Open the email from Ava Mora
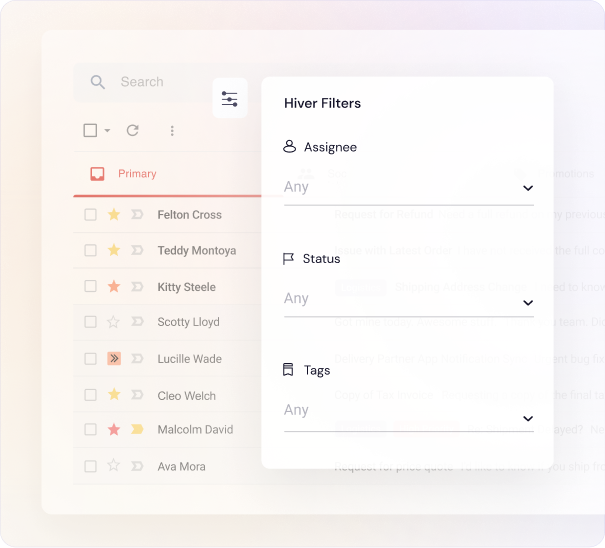Screen dimensions: 605x548 click(x=181, y=467)
